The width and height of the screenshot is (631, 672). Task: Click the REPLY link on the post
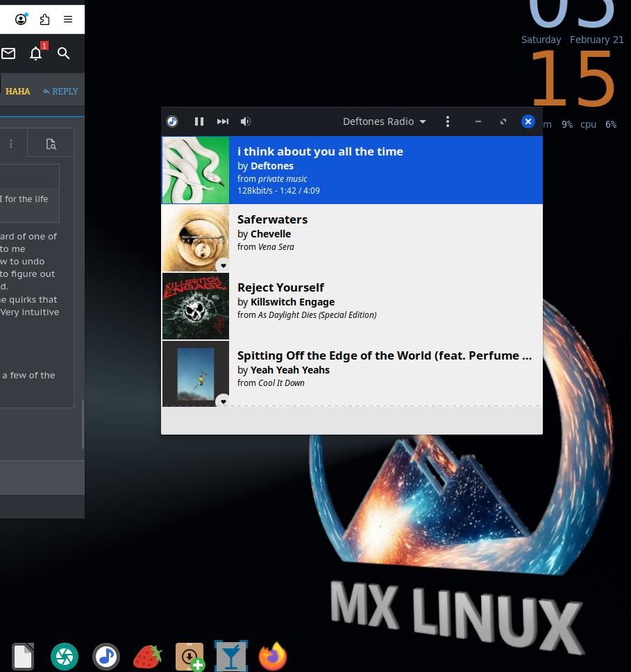(61, 91)
